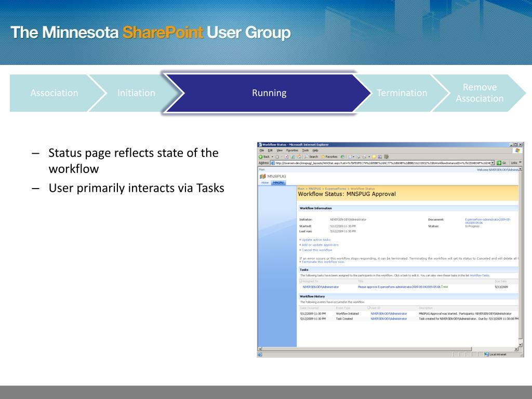Click the green Go arrow button

tap(499, 163)
